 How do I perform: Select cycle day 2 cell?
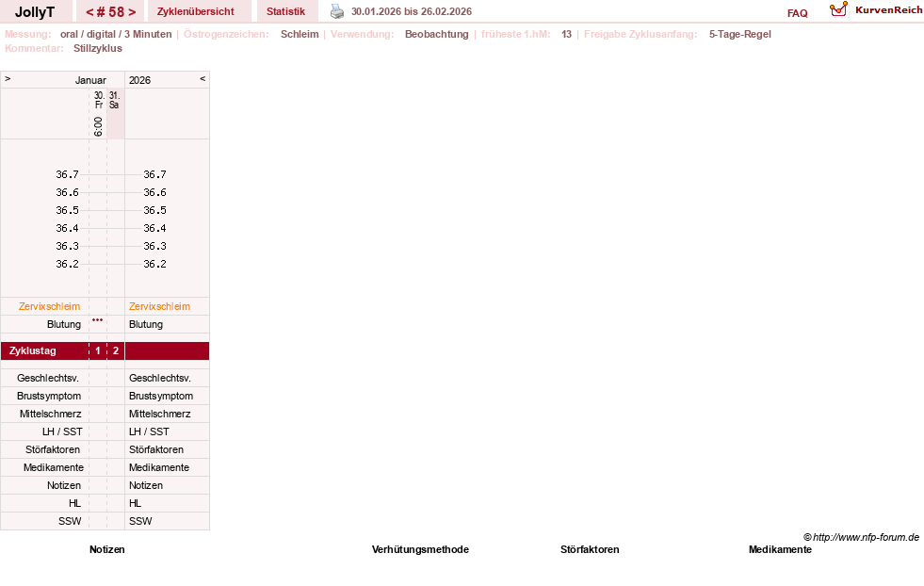[116, 350]
